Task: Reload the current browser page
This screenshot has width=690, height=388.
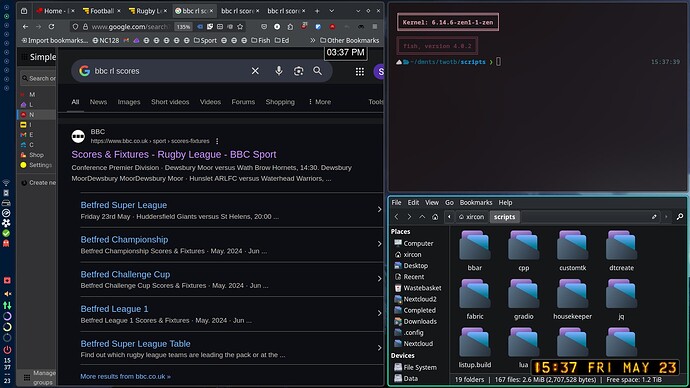Action: pyautogui.click(x=51, y=26)
